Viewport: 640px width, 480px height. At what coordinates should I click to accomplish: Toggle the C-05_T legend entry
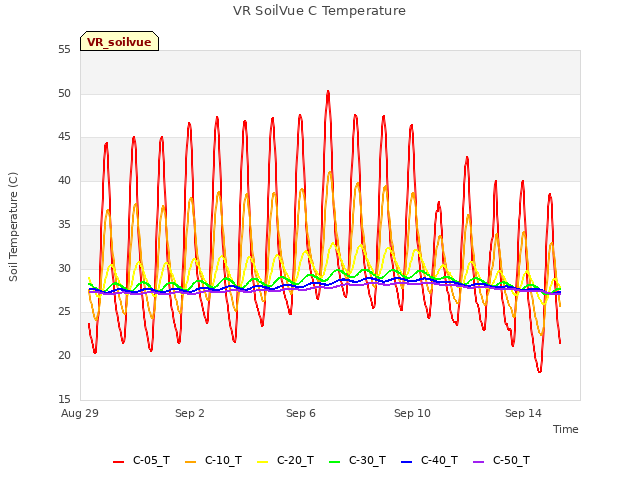(x=141, y=461)
